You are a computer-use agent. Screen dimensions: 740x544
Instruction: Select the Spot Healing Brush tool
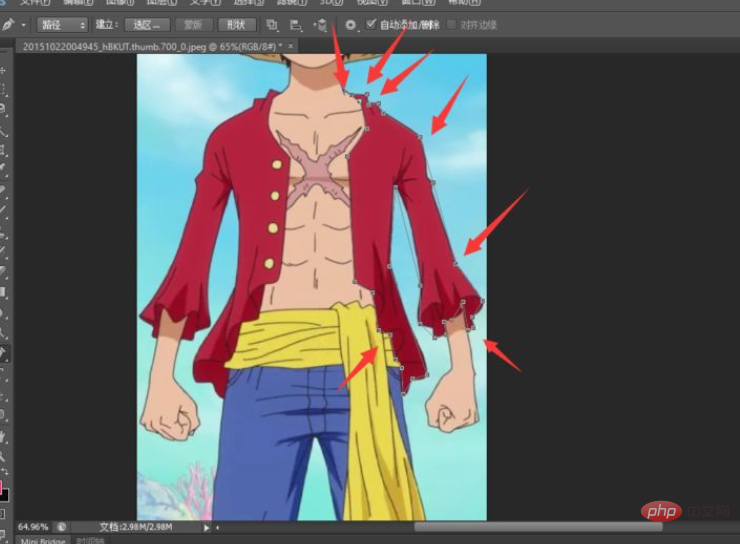pos(3,190)
